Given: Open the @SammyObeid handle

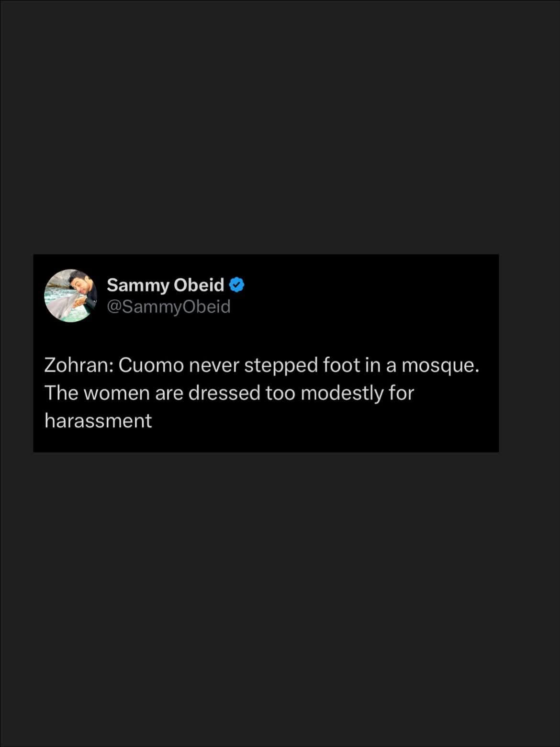Looking at the screenshot, I should (x=168, y=306).
